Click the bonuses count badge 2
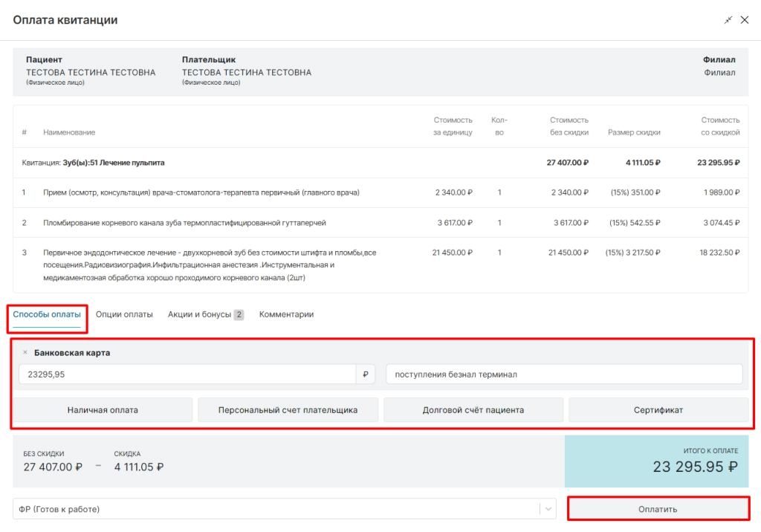The height and width of the screenshot is (532, 761). [x=239, y=314]
